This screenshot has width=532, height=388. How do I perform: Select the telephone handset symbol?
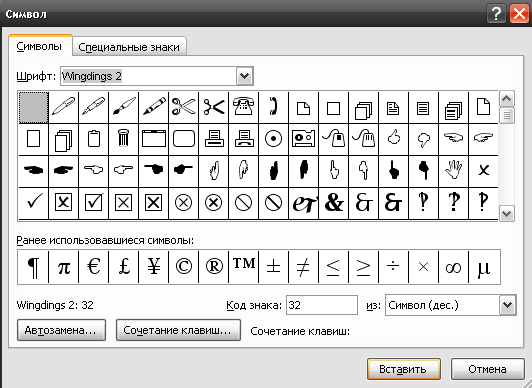point(273,108)
